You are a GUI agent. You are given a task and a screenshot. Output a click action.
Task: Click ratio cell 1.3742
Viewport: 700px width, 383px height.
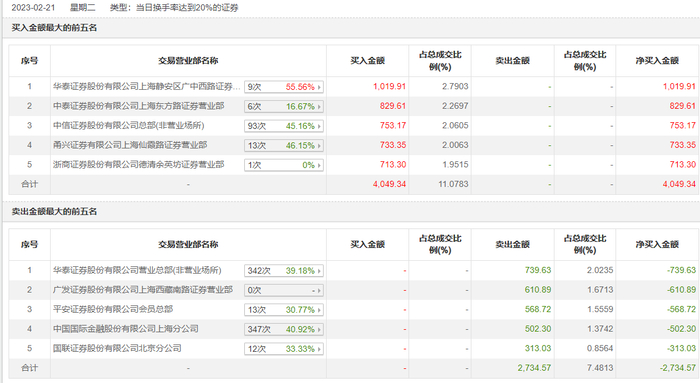click(x=600, y=329)
